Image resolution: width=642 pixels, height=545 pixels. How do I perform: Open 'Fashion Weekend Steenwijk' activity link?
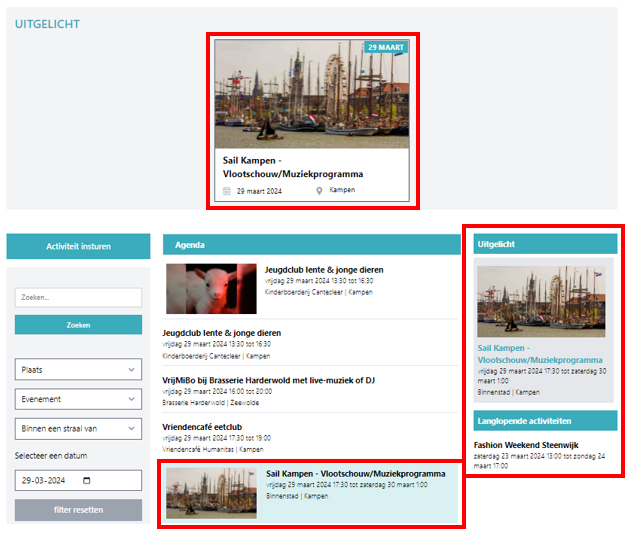coord(528,445)
